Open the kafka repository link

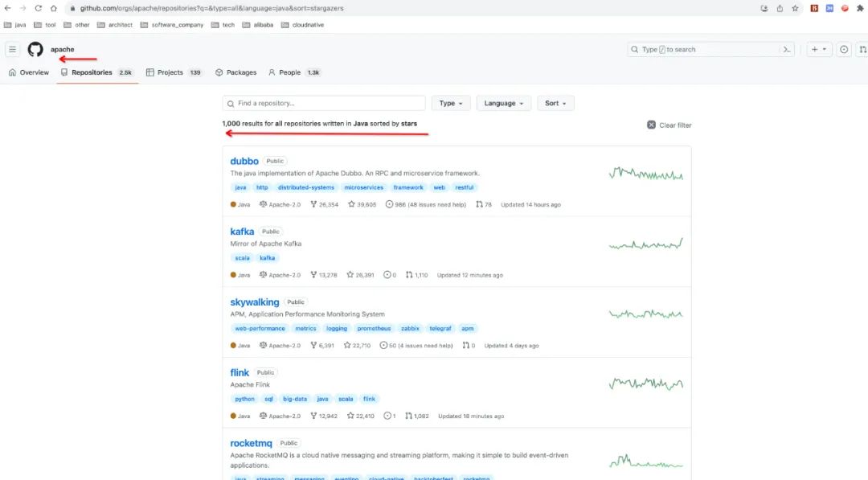click(x=242, y=232)
